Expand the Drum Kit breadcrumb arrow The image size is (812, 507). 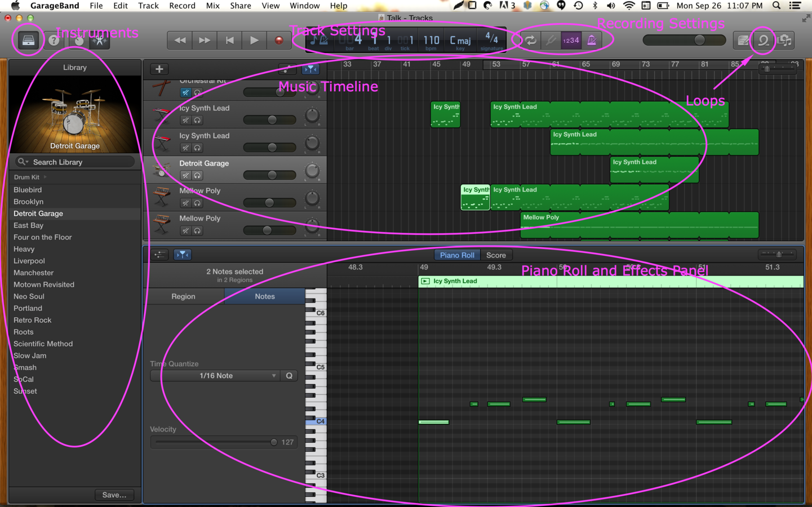[x=45, y=177]
